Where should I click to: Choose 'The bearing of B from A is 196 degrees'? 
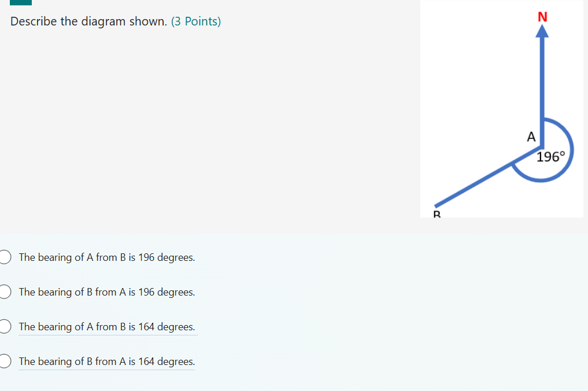point(106,292)
